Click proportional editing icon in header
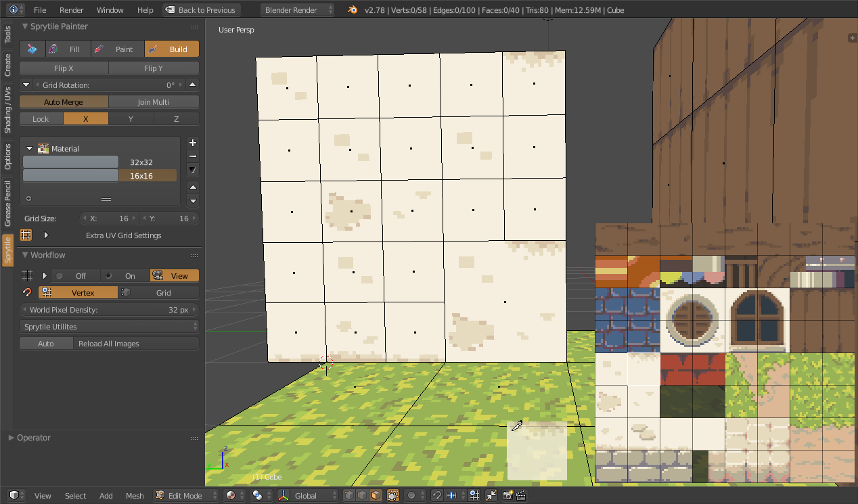 415,495
